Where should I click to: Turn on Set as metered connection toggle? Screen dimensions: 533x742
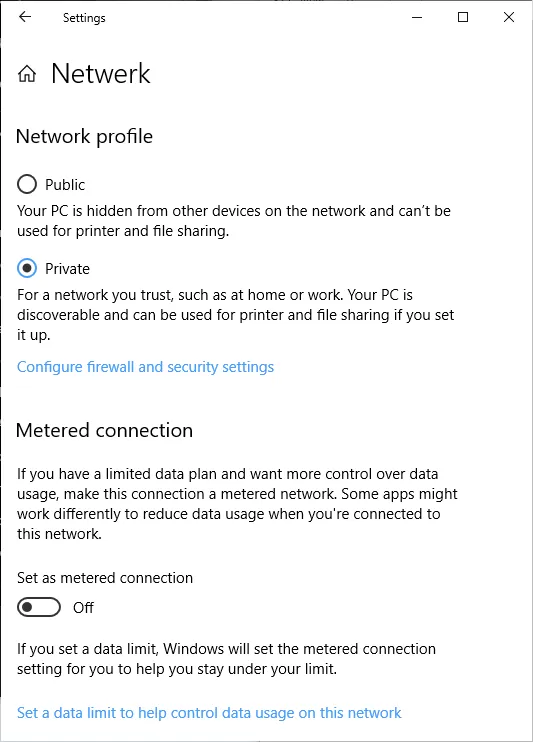(x=39, y=607)
